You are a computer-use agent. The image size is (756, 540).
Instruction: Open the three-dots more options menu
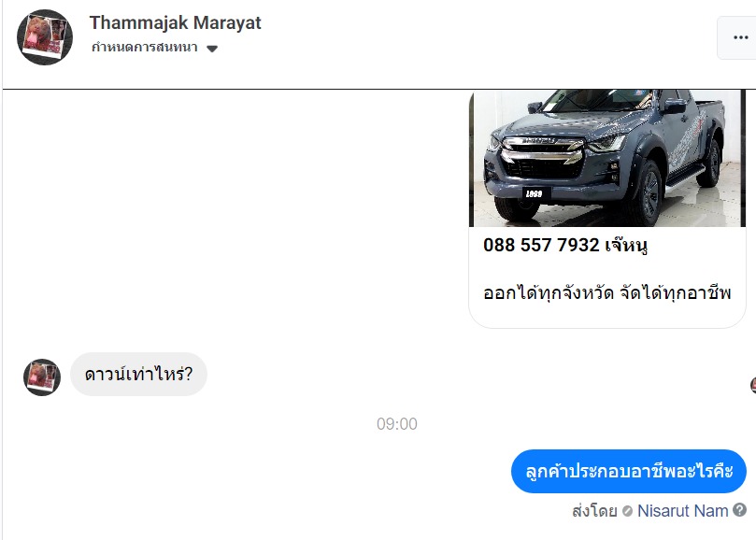coord(740,37)
